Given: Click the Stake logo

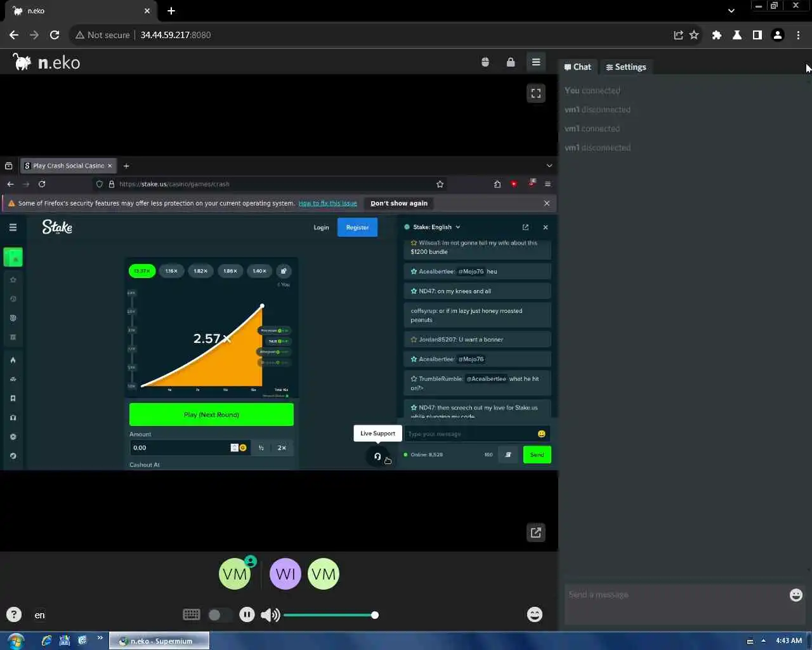Looking at the screenshot, I should coord(57,227).
